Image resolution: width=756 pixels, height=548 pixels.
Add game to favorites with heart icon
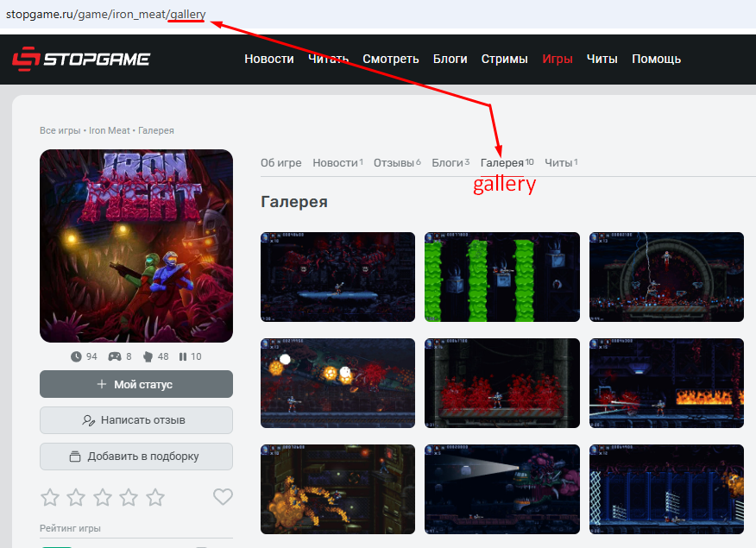[x=223, y=496]
